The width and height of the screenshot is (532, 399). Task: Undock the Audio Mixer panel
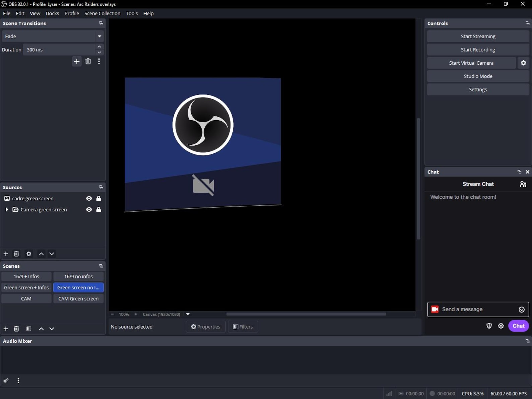pos(527,341)
